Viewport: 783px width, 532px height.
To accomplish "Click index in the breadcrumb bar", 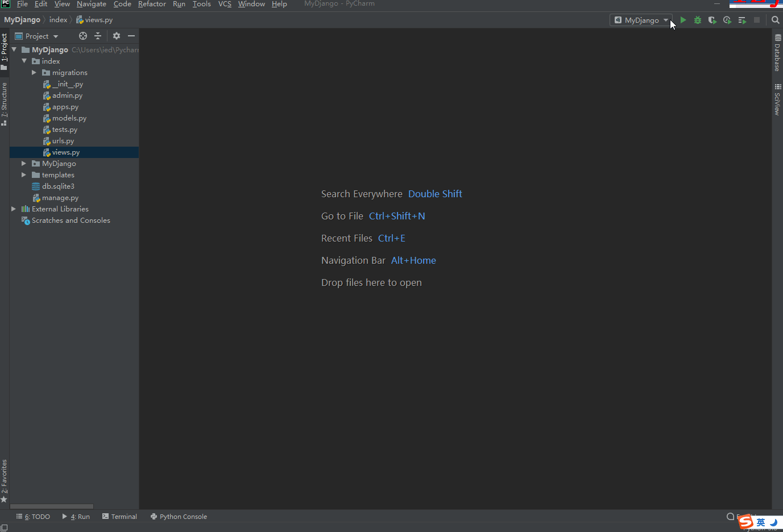I will [x=58, y=20].
